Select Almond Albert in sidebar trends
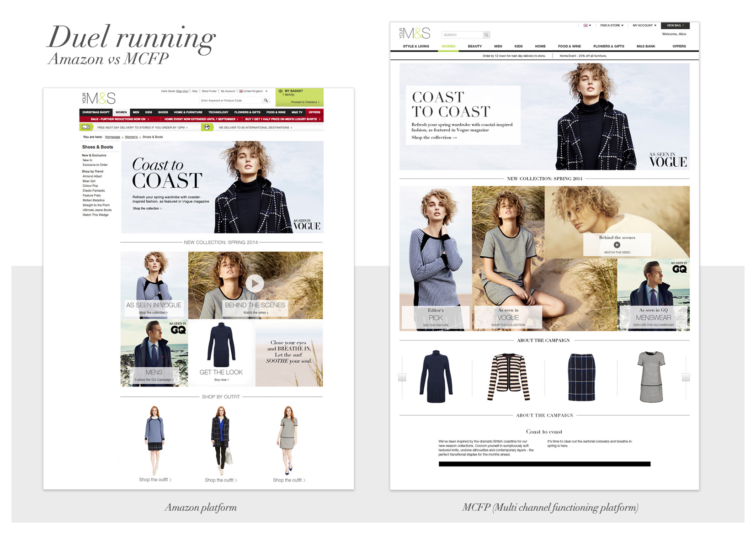Image resolution: width=756 pixels, height=534 pixels. click(x=92, y=176)
